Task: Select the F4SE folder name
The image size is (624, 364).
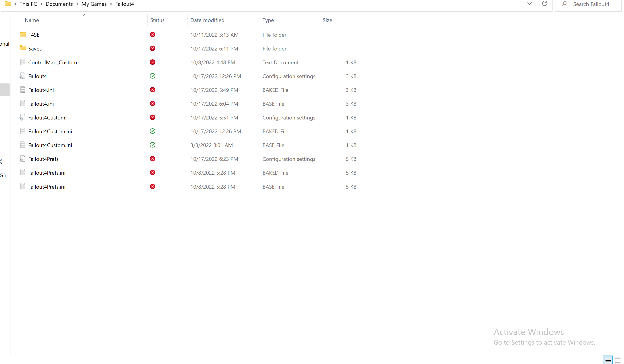Action: [34, 35]
